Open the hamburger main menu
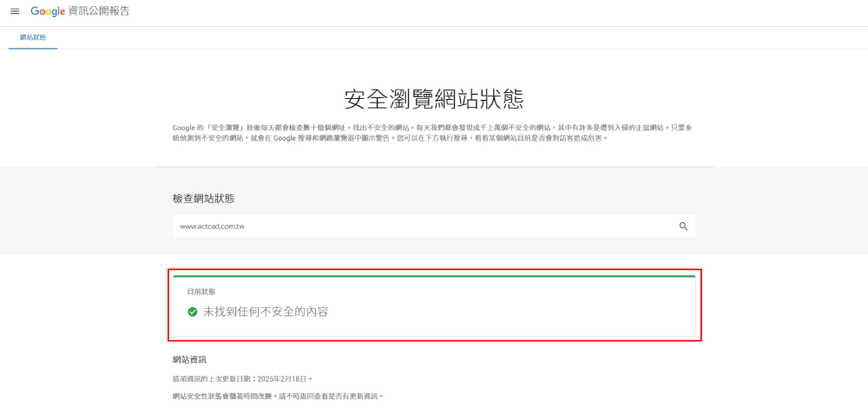This screenshot has width=868, height=414. click(x=15, y=11)
